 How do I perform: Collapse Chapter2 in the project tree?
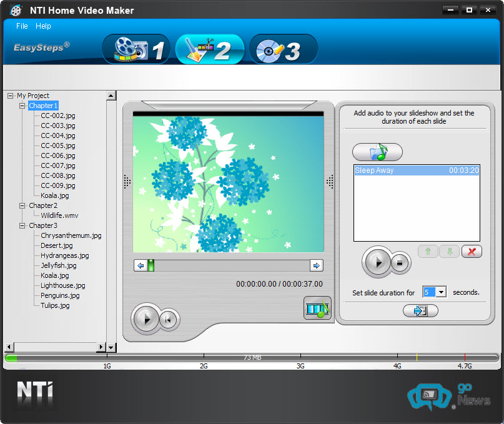pos(22,205)
